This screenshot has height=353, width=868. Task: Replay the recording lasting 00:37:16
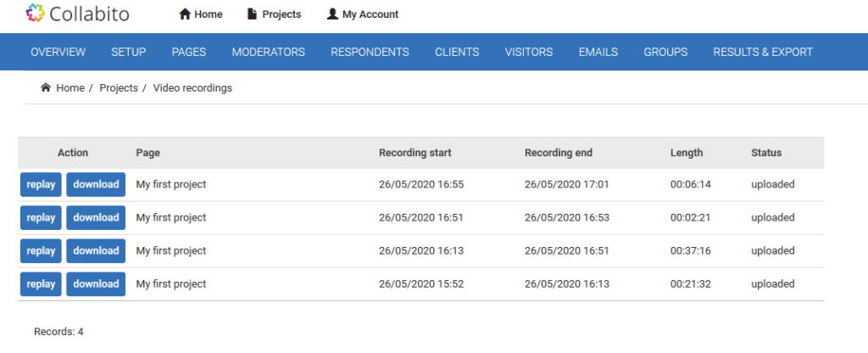point(41,251)
